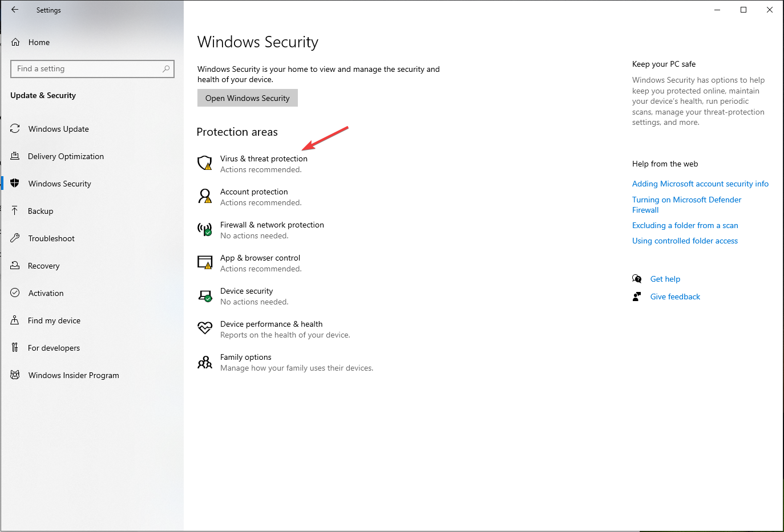
Task: Select Windows Update in sidebar
Action: (x=58, y=129)
